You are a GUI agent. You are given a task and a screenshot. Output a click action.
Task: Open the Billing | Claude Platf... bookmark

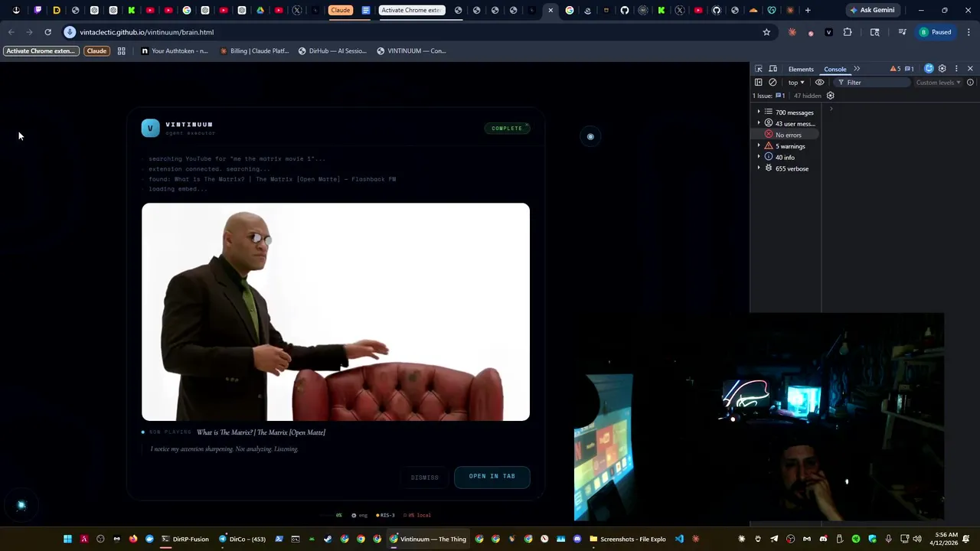(x=254, y=51)
